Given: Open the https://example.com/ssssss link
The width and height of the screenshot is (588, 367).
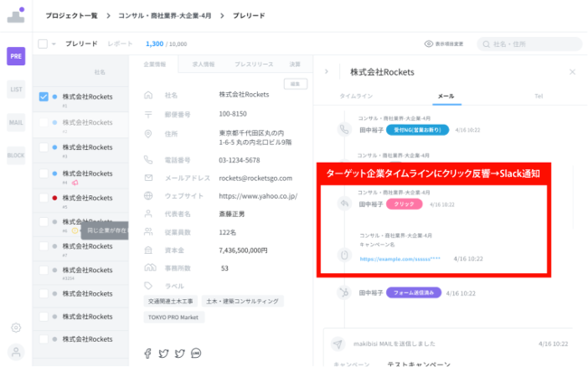Looking at the screenshot, I should click(x=400, y=259).
